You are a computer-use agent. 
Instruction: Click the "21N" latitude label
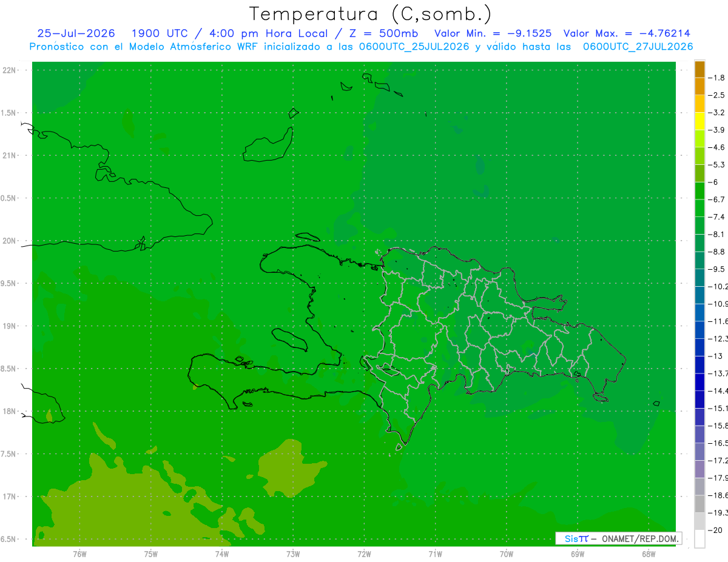pos(10,155)
